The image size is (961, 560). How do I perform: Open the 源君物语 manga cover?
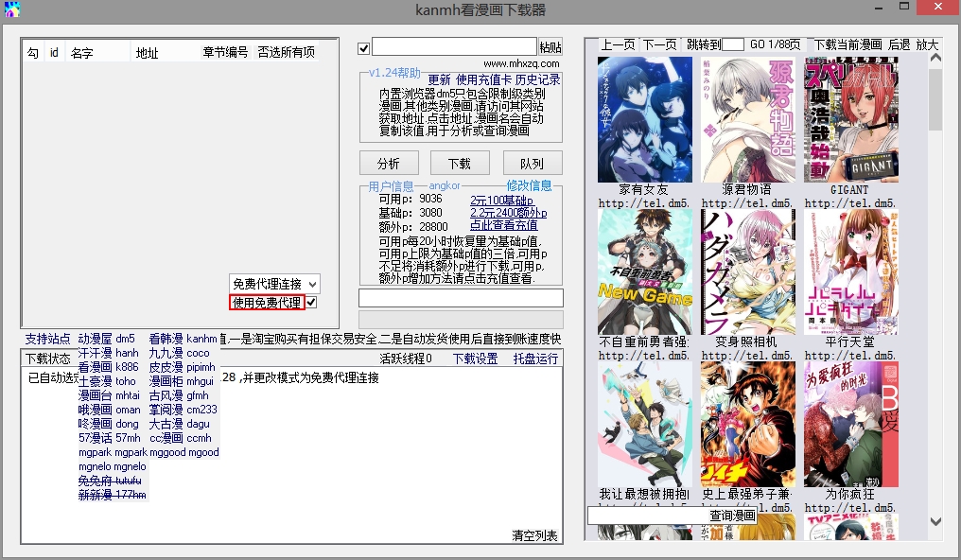click(x=748, y=119)
